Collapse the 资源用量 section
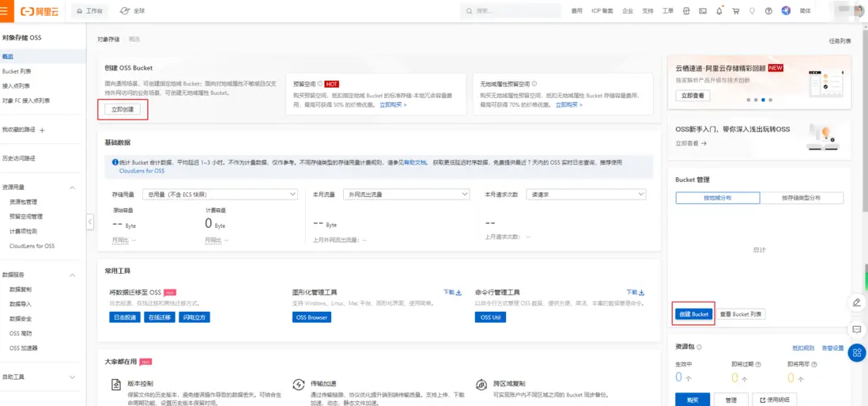The width and height of the screenshot is (868, 406). pos(72,188)
